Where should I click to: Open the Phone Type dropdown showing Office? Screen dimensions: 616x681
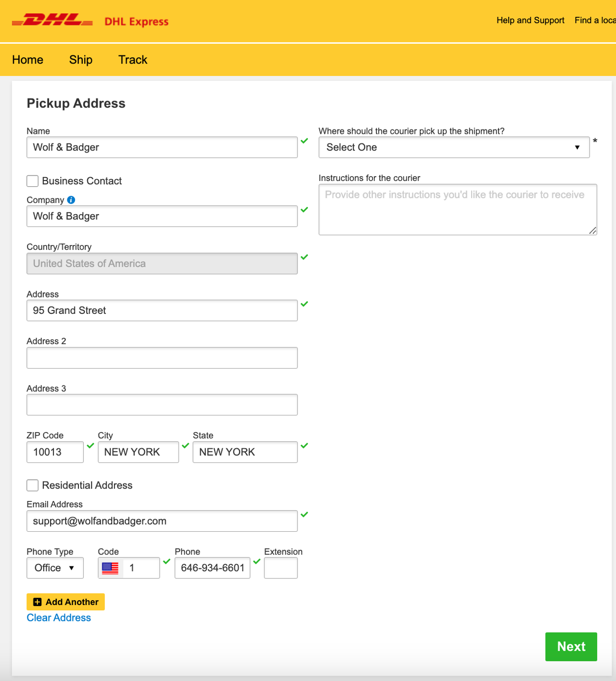[x=55, y=568]
